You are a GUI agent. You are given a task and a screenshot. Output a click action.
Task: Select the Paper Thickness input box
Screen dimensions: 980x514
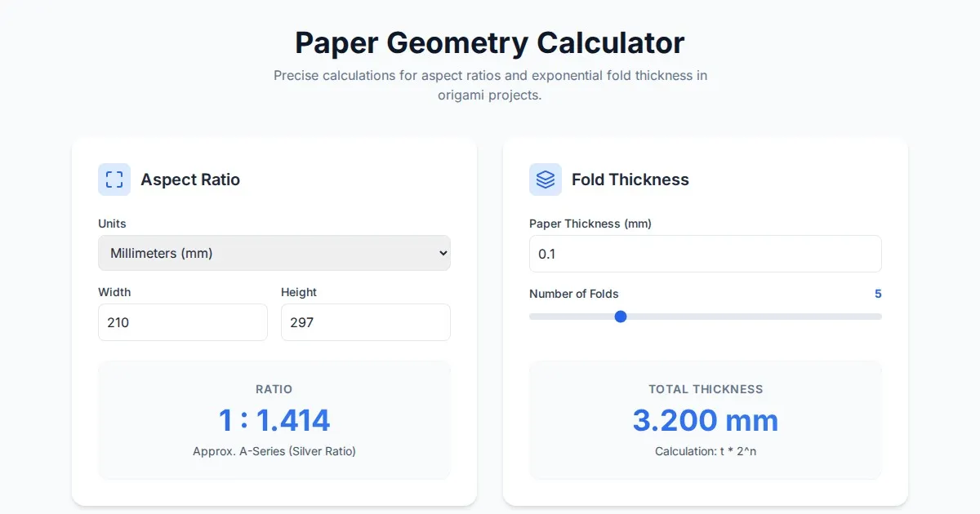(705, 254)
